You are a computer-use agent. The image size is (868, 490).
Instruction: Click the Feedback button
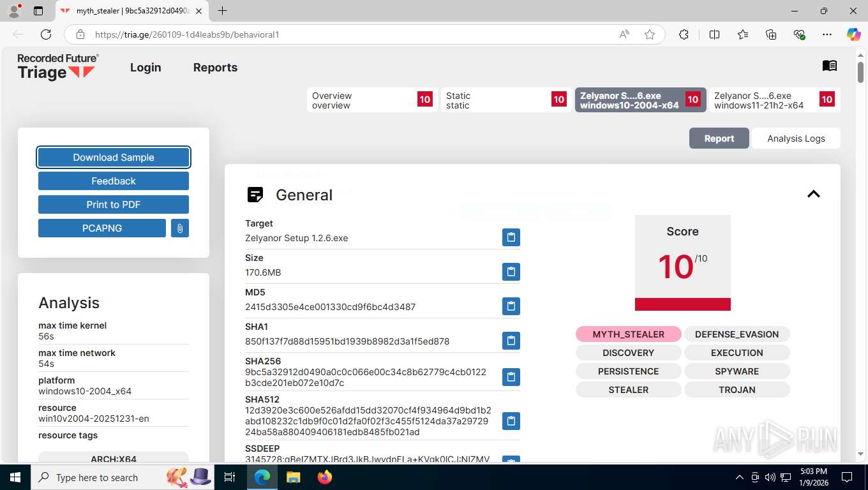click(114, 181)
